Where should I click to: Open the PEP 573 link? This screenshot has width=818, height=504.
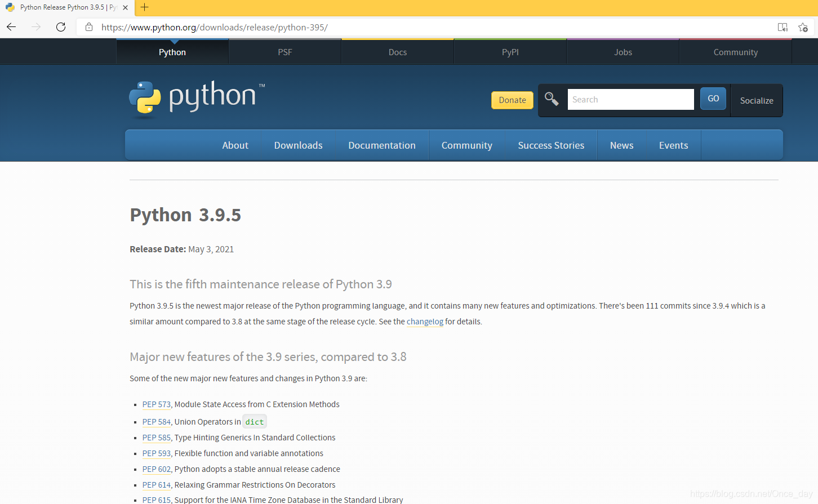(156, 404)
